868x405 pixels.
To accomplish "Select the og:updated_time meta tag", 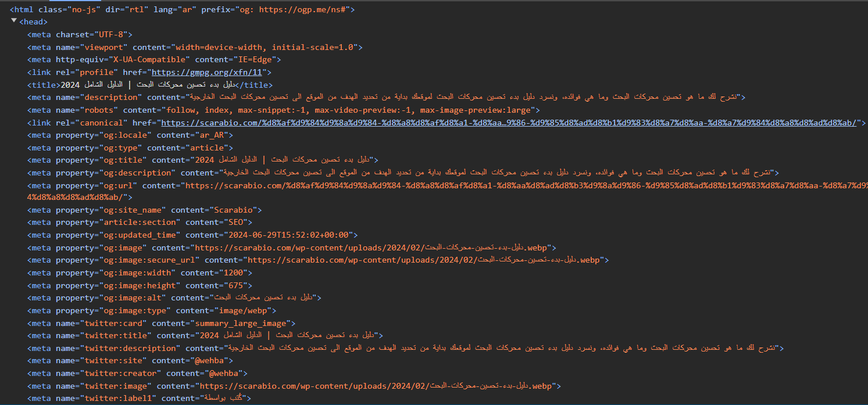I will point(191,235).
